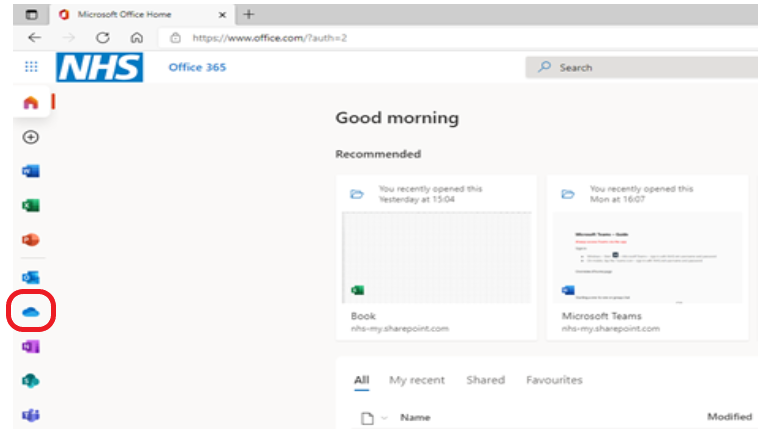Screen dimensions: 762x447
Task: Open Outlook from the sidebar
Action: tap(30, 276)
